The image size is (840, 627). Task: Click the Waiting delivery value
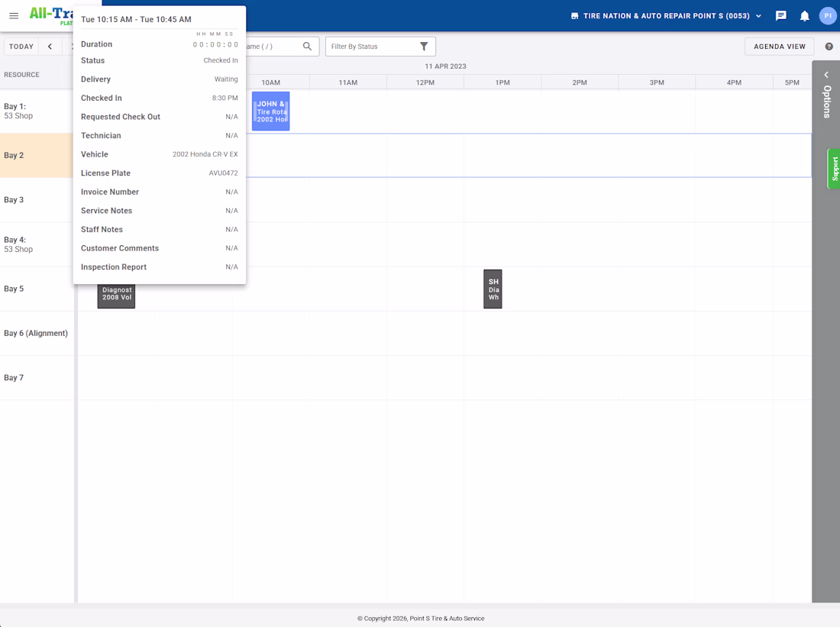click(x=226, y=79)
